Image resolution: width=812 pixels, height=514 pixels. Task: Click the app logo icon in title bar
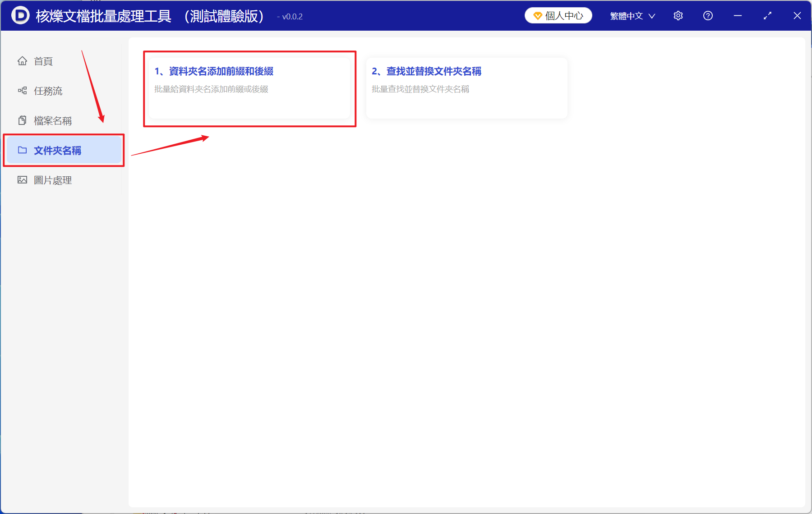pos(20,15)
